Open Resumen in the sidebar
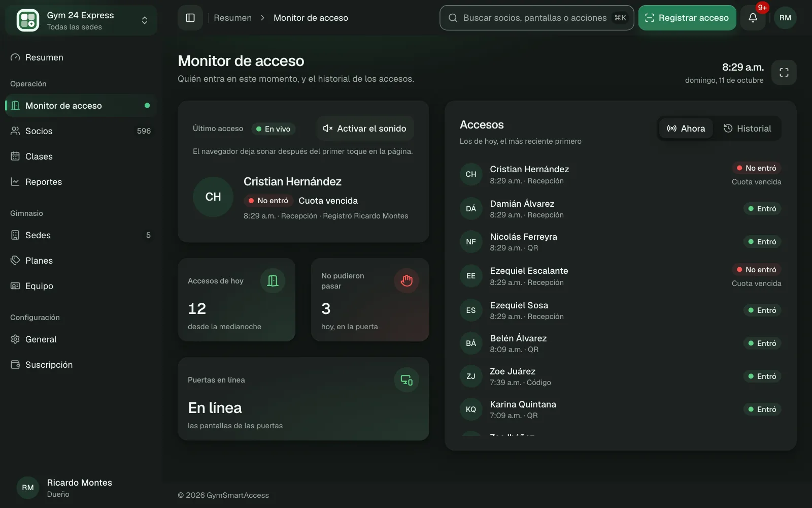This screenshot has width=812, height=508. click(81, 57)
